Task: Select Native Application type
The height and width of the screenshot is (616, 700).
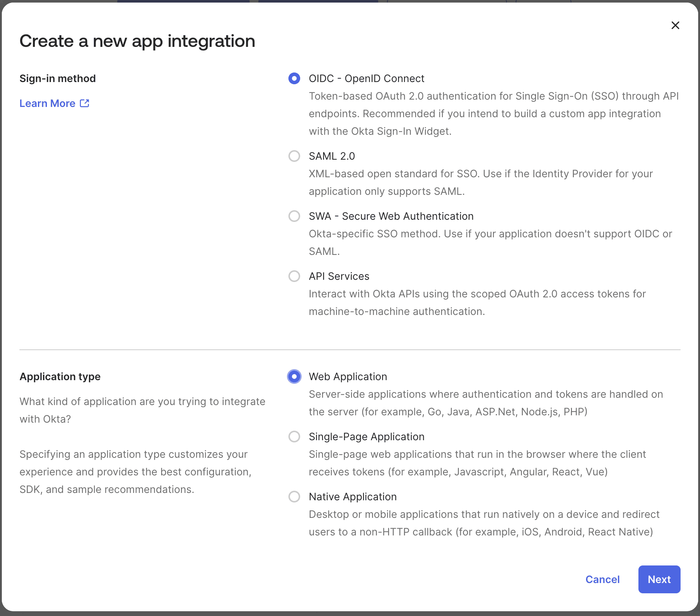Action: [x=294, y=497]
